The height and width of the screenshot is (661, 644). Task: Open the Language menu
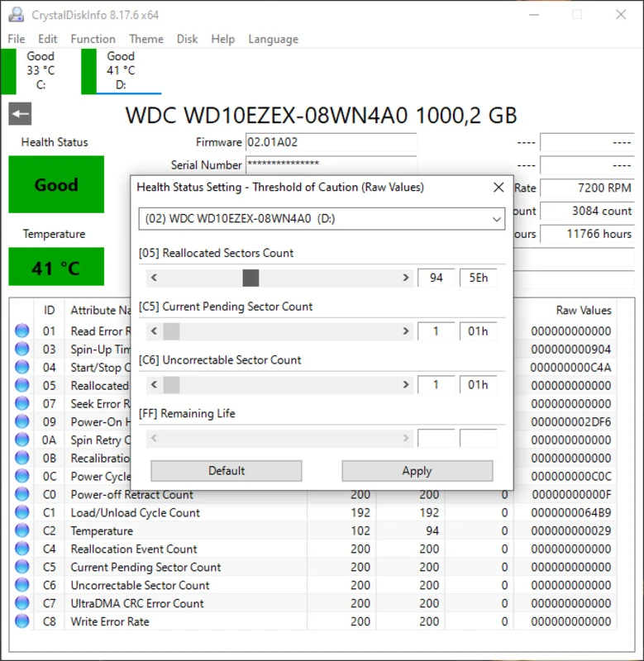(273, 39)
